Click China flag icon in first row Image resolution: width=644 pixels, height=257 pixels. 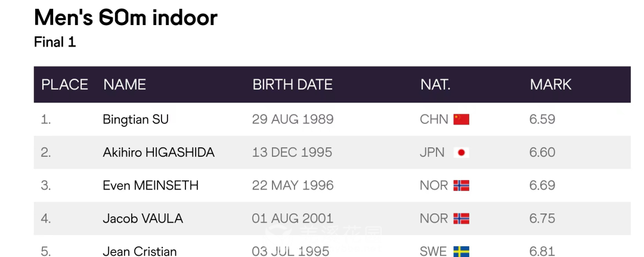click(461, 119)
